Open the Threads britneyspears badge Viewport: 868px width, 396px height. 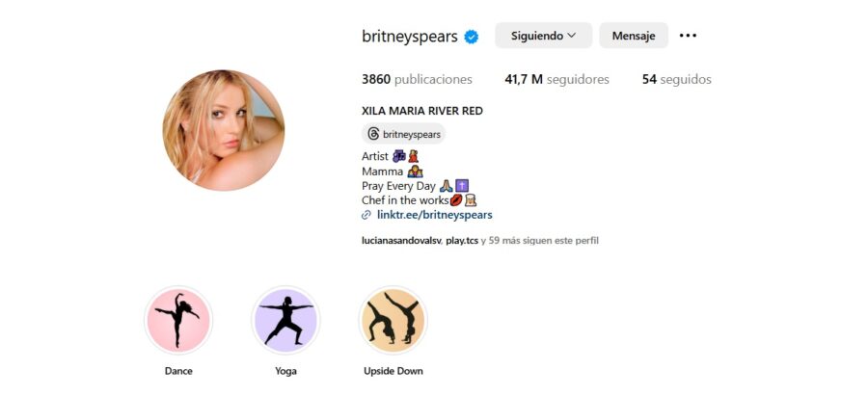(x=403, y=134)
